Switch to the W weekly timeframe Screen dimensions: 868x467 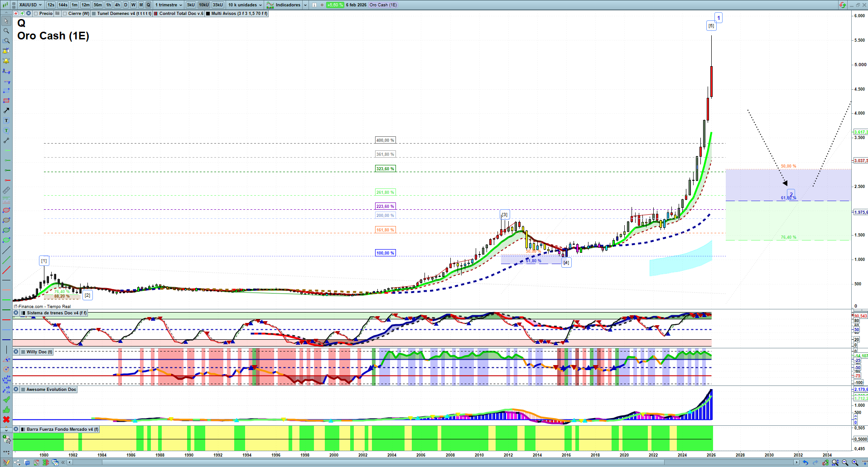(133, 5)
